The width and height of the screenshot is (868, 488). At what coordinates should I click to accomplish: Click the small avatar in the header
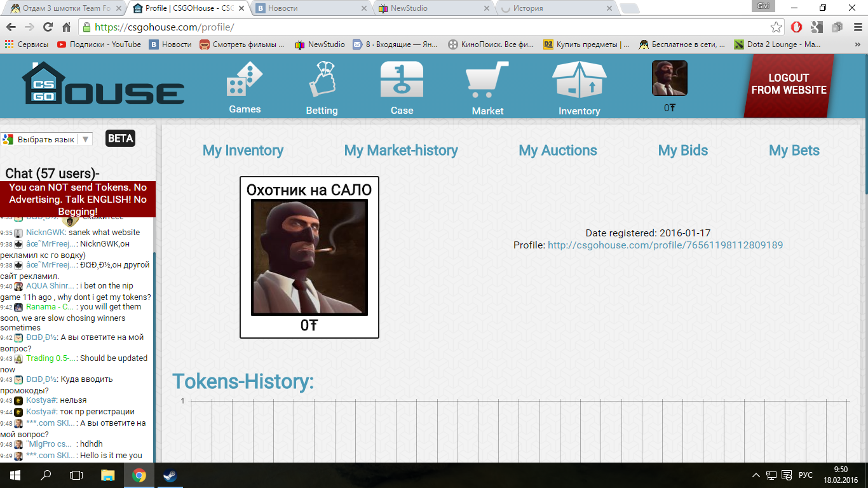[670, 78]
